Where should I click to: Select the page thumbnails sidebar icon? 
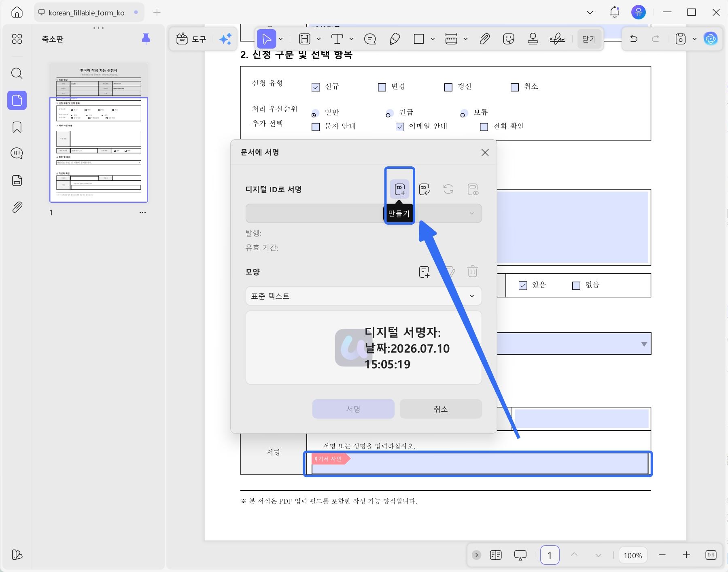[17, 100]
